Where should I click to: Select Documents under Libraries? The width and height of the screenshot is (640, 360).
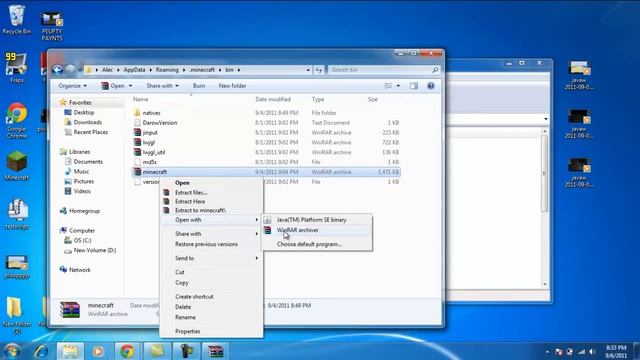pyautogui.click(x=88, y=162)
